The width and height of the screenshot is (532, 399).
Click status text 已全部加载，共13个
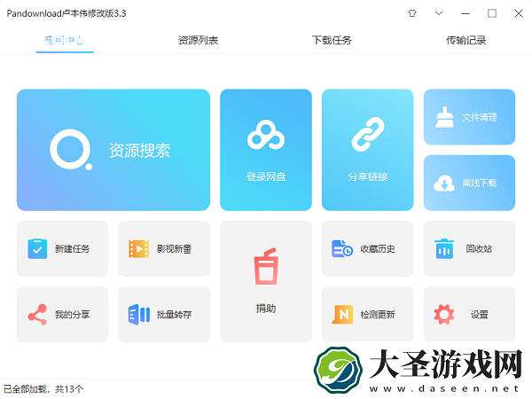[43, 389]
